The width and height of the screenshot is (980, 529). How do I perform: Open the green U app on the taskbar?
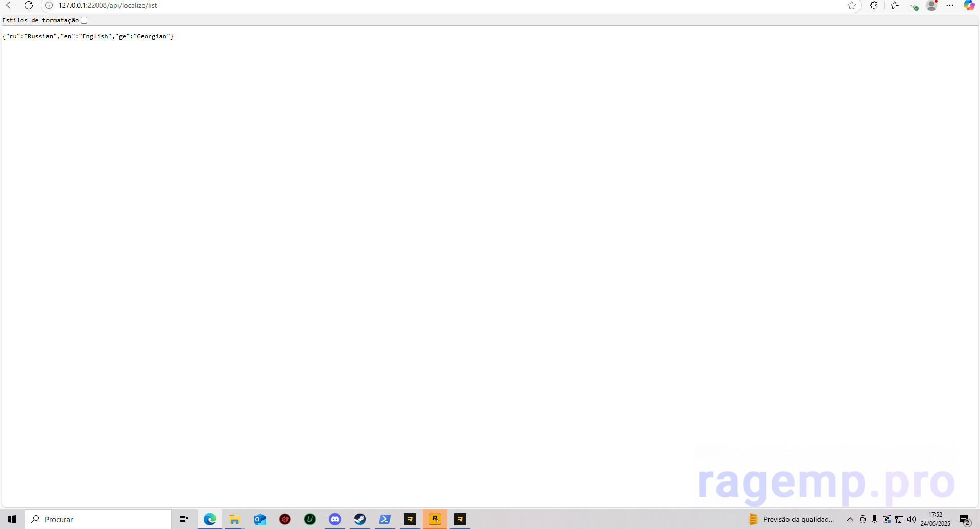(310, 519)
